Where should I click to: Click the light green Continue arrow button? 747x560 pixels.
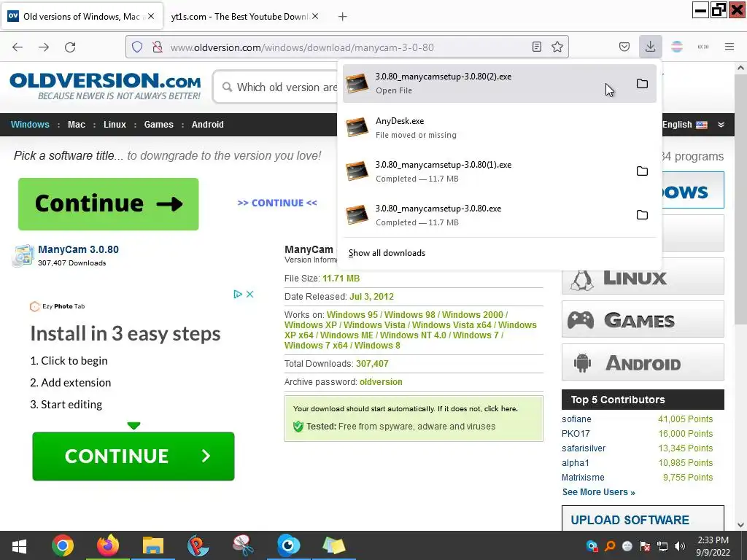pyautogui.click(x=109, y=204)
